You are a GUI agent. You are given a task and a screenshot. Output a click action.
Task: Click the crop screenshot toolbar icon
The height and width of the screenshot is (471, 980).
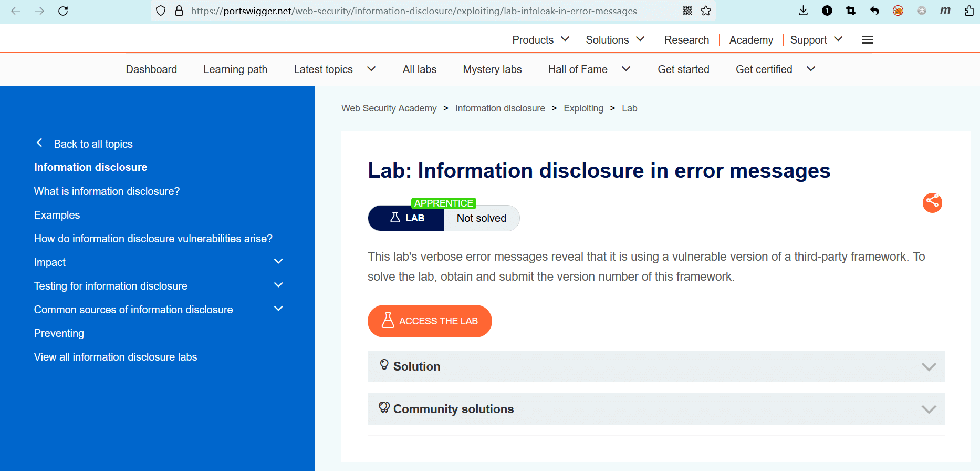pyautogui.click(x=851, y=11)
